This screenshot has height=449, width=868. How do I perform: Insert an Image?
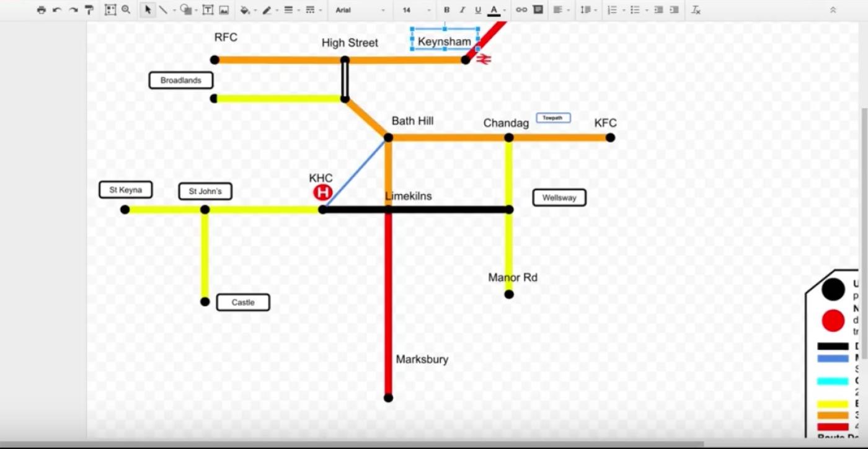coord(224,10)
